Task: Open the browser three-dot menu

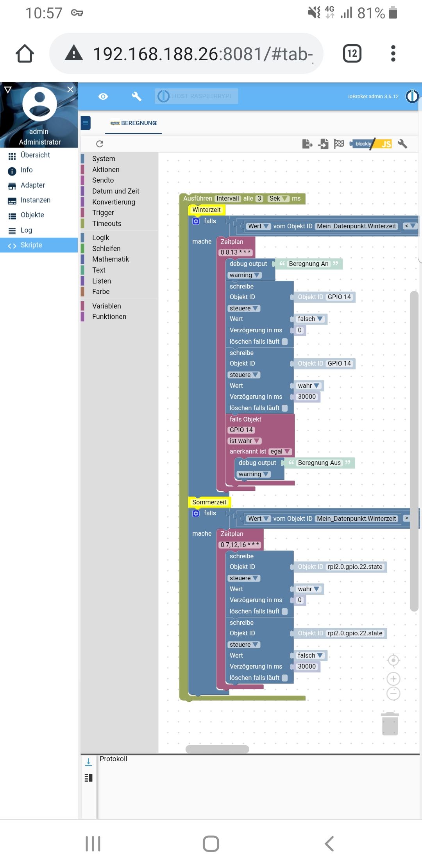Action: click(393, 54)
